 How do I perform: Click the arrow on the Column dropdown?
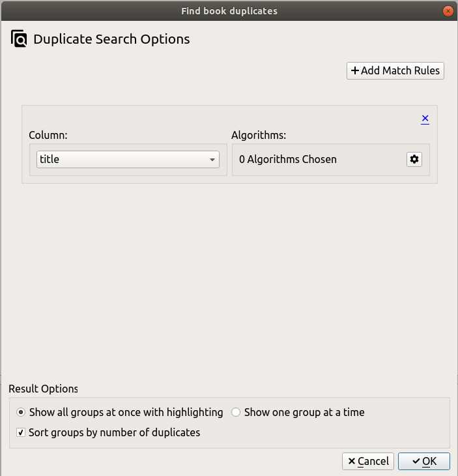click(212, 160)
